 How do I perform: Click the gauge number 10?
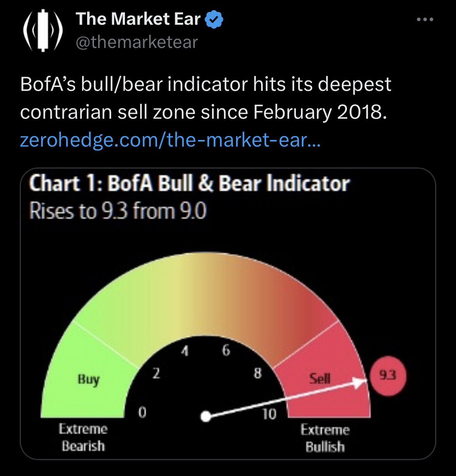point(269,414)
